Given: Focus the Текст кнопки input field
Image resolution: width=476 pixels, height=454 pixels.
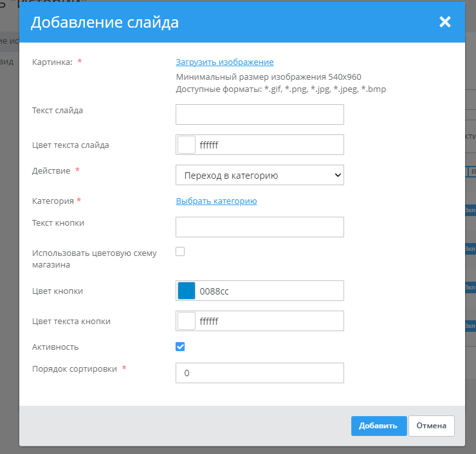Looking at the screenshot, I should [259, 227].
